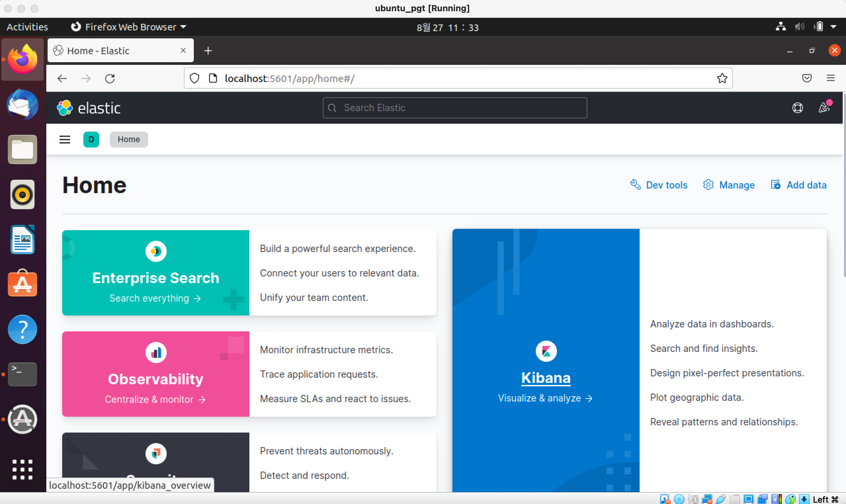Click Search everything arrow link
Image resolution: width=846 pixels, height=504 pixels.
click(155, 298)
